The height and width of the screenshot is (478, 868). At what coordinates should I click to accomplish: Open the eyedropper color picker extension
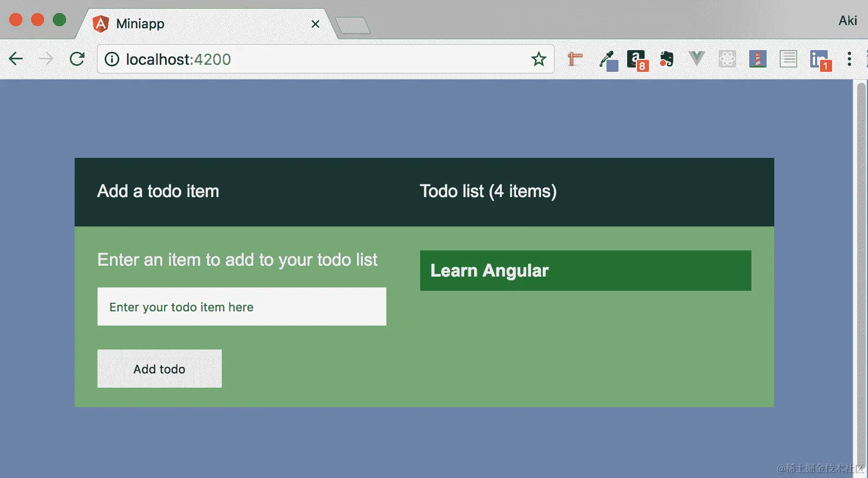(x=608, y=60)
